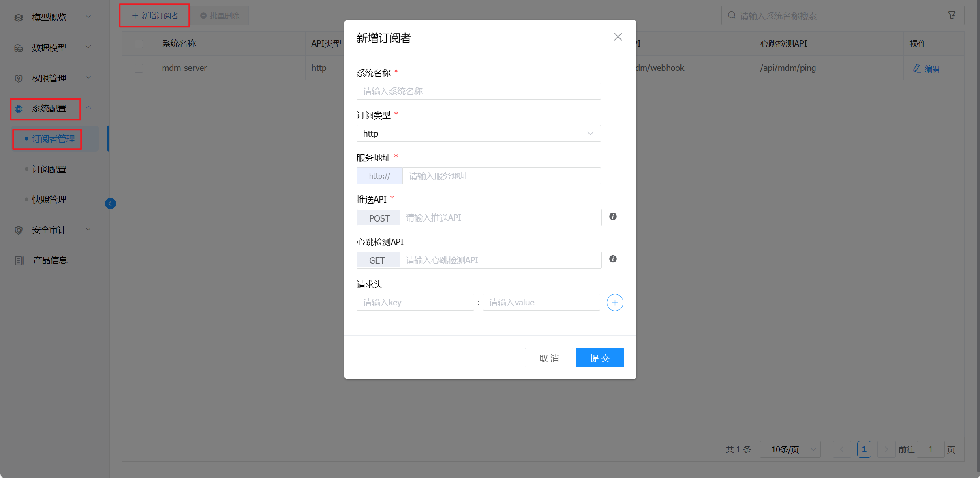Collapse the 系统配置 menu chevron
This screenshot has width=980, height=478.
(88, 108)
